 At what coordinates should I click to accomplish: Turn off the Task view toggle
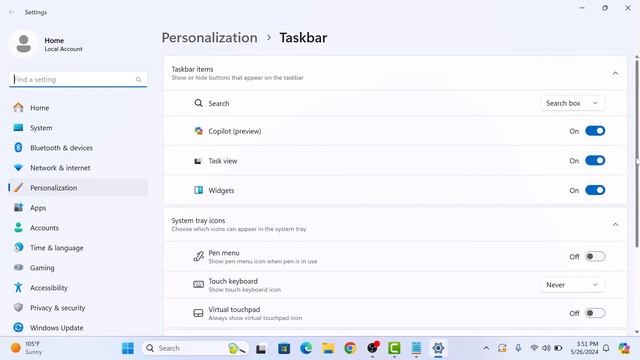point(595,160)
